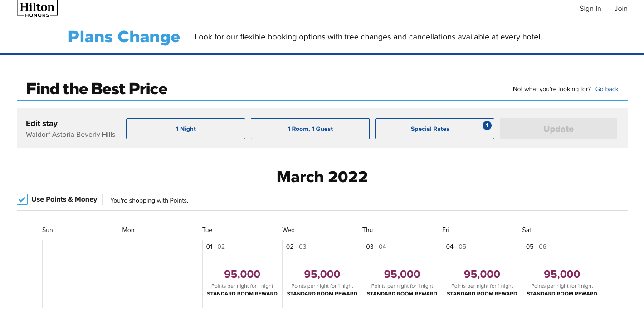The image size is (644, 309).
Task: Click the March 2022 month heading
Action: pyautogui.click(x=322, y=176)
